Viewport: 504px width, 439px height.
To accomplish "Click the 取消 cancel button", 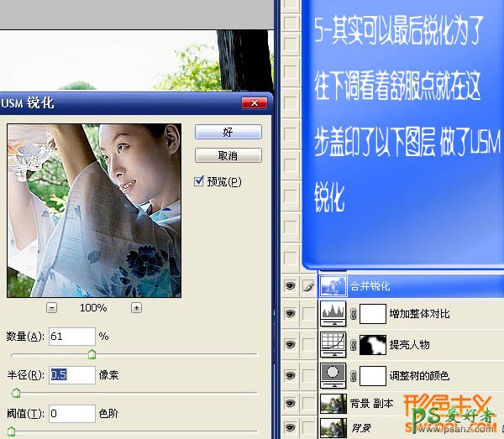I will pyautogui.click(x=228, y=156).
